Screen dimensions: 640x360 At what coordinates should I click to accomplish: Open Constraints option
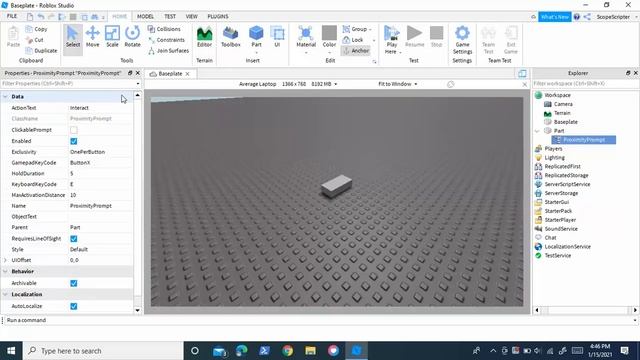click(166, 40)
